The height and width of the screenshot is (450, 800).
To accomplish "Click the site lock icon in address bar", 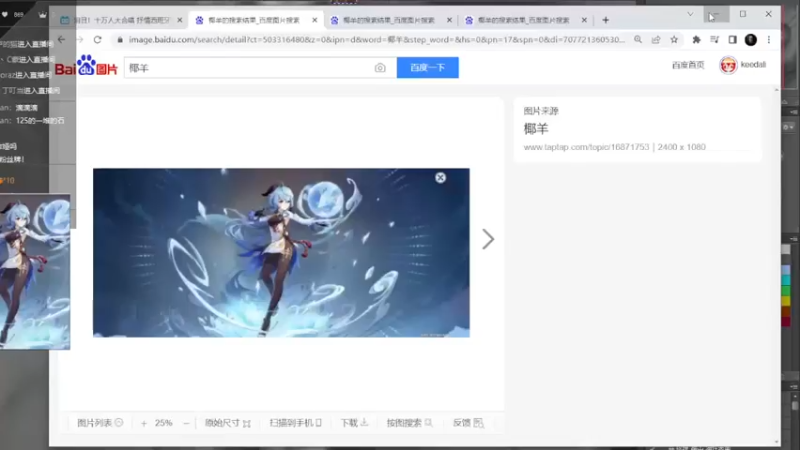I will click(x=120, y=40).
